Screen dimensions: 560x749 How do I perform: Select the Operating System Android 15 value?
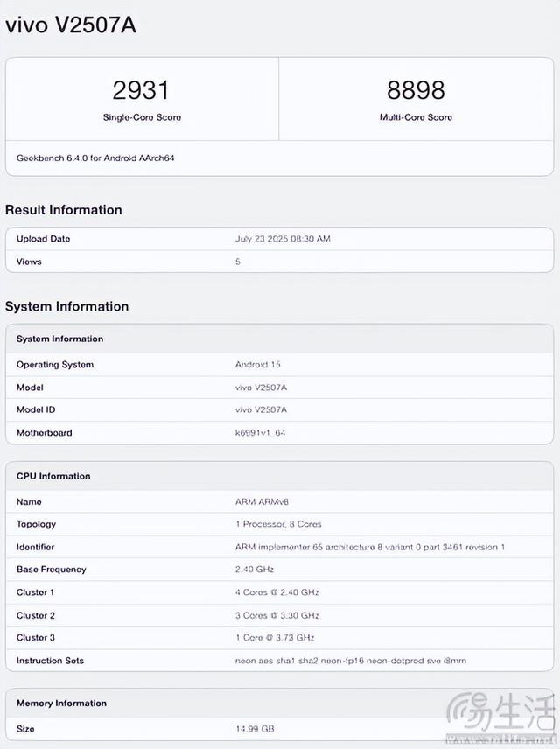tap(257, 365)
